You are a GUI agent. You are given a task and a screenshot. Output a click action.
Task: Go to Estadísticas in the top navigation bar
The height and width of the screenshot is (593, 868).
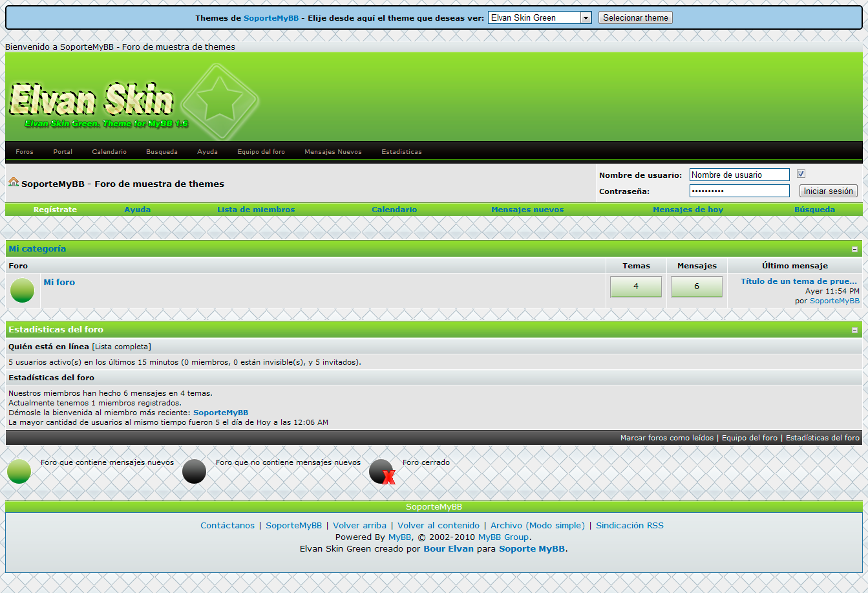point(401,152)
